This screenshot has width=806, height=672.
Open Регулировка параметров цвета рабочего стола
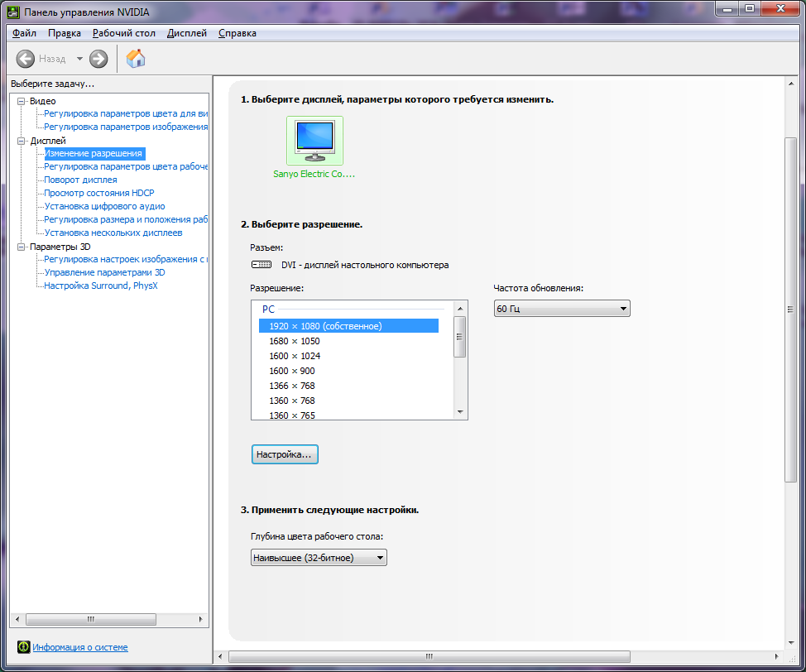pyautogui.click(x=126, y=166)
